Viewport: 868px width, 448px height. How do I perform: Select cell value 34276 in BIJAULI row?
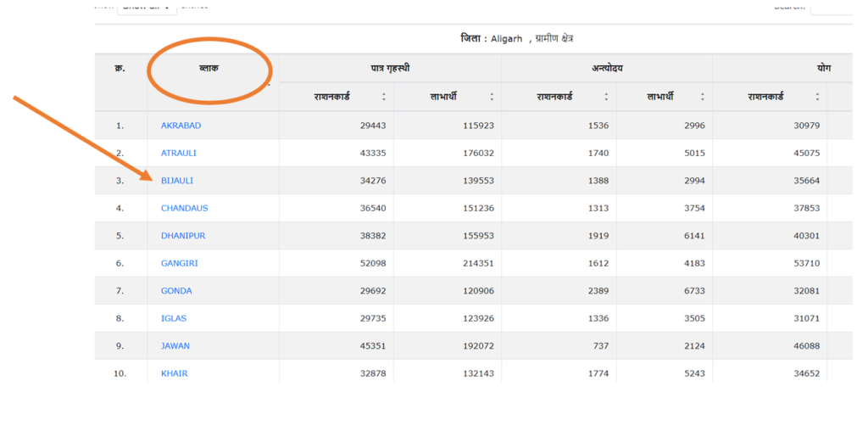[x=373, y=181]
